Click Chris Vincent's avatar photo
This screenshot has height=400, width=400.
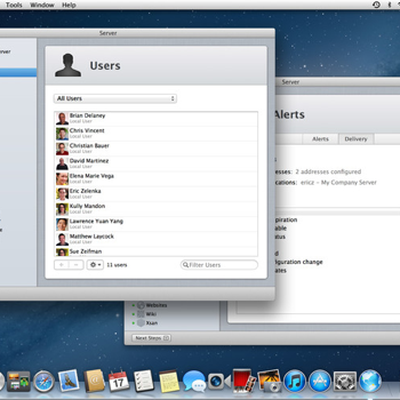coord(62,133)
